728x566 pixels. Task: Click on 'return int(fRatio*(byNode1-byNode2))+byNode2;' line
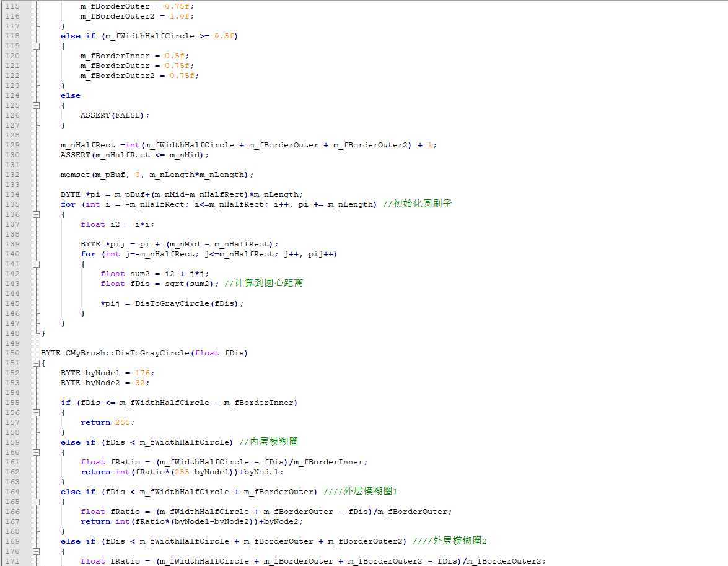191,522
